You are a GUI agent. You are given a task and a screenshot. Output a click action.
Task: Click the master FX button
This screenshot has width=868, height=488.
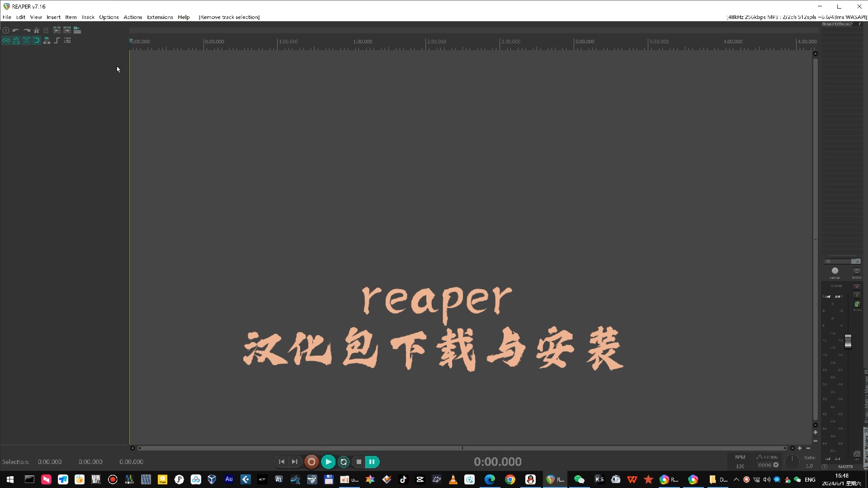pyautogui.click(x=838, y=261)
